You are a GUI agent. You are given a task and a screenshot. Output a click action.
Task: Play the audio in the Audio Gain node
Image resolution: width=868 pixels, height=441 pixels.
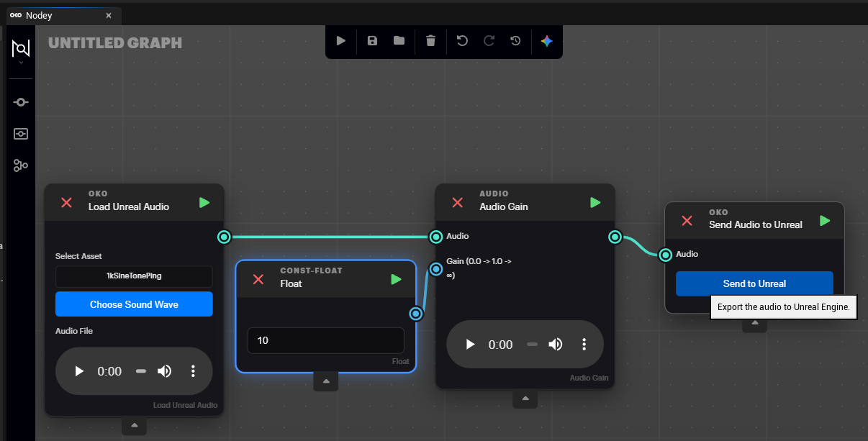(471, 345)
